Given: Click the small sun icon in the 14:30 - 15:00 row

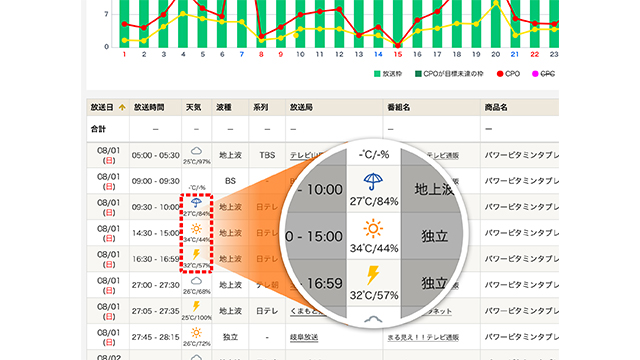Looking at the screenshot, I should pos(196,229).
